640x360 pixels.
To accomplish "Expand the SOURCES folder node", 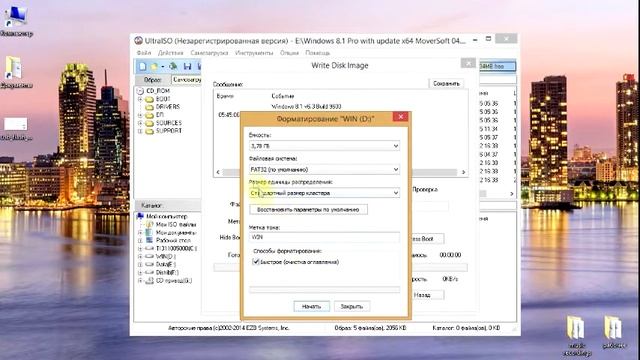I will click(140, 123).
